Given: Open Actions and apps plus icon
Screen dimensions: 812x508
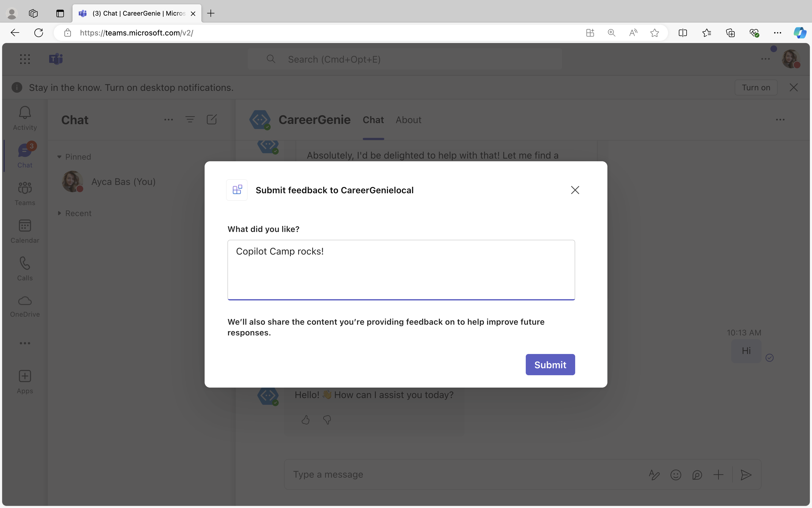Looking at the screenshot, I should click(718, 475).
